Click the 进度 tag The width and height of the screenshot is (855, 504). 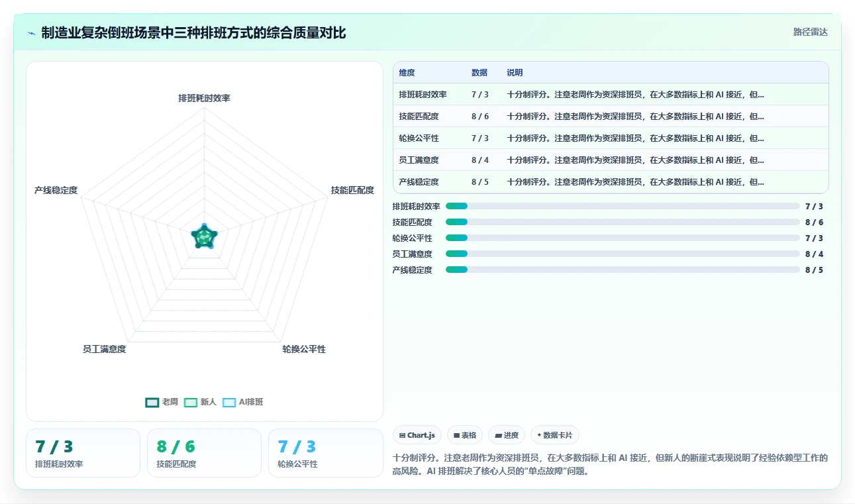tap(507, 435)
